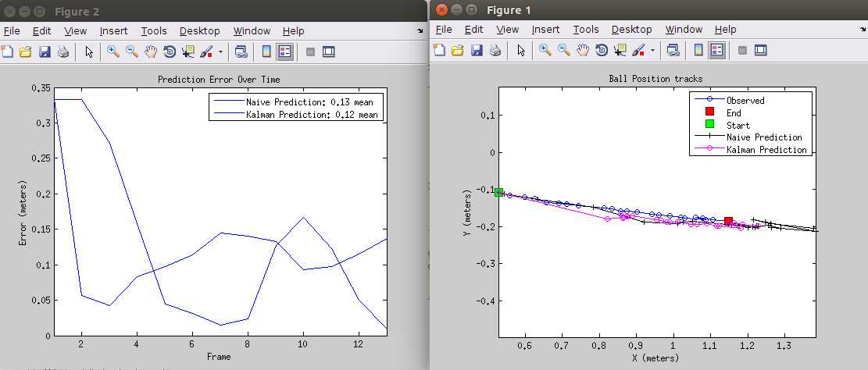Print Figure 1 with the printer icon

[495, 50]
